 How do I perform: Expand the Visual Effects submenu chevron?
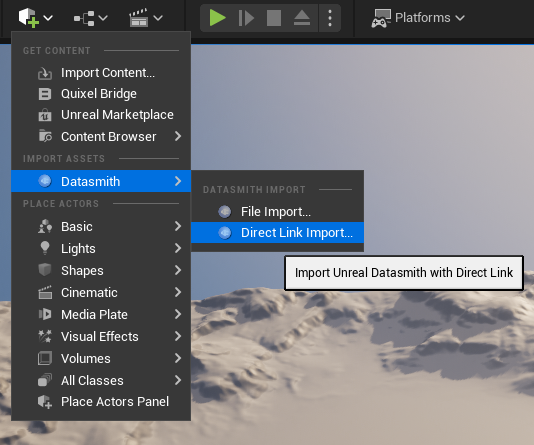(178, 336)
